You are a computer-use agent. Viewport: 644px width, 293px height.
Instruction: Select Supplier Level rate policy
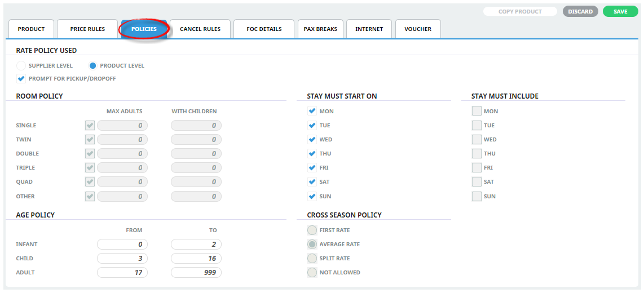point(21,66)
